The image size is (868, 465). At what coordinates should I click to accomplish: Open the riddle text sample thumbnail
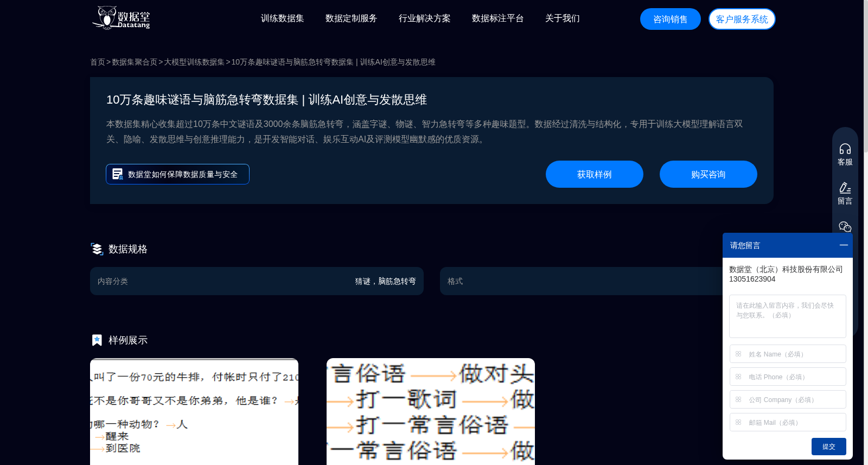194,411
